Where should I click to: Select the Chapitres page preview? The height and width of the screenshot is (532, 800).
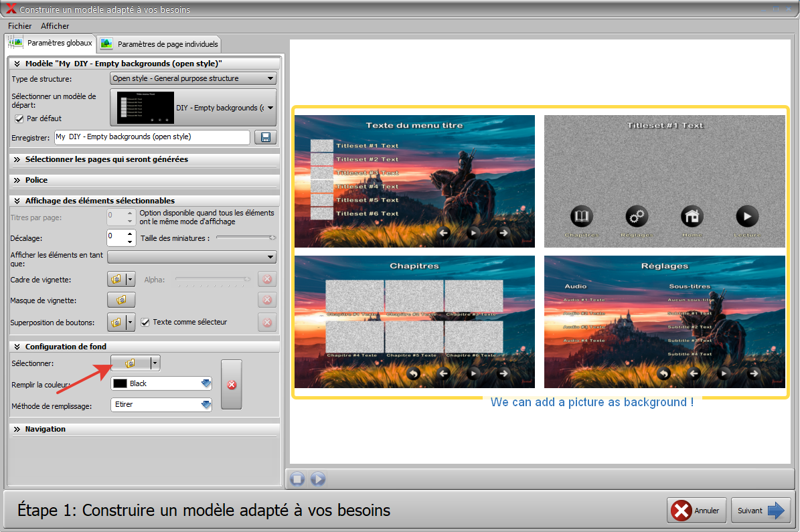pyautogui.click(x=415, y=322)
